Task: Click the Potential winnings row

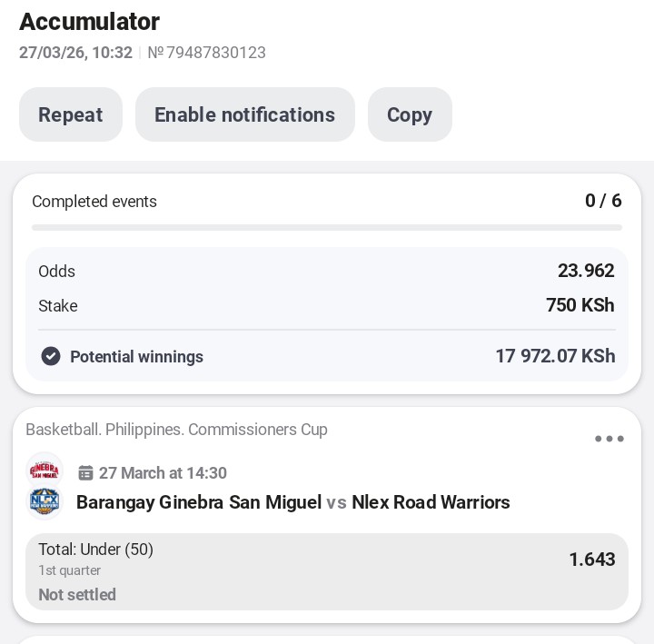Action: click(x=327, y=357)
